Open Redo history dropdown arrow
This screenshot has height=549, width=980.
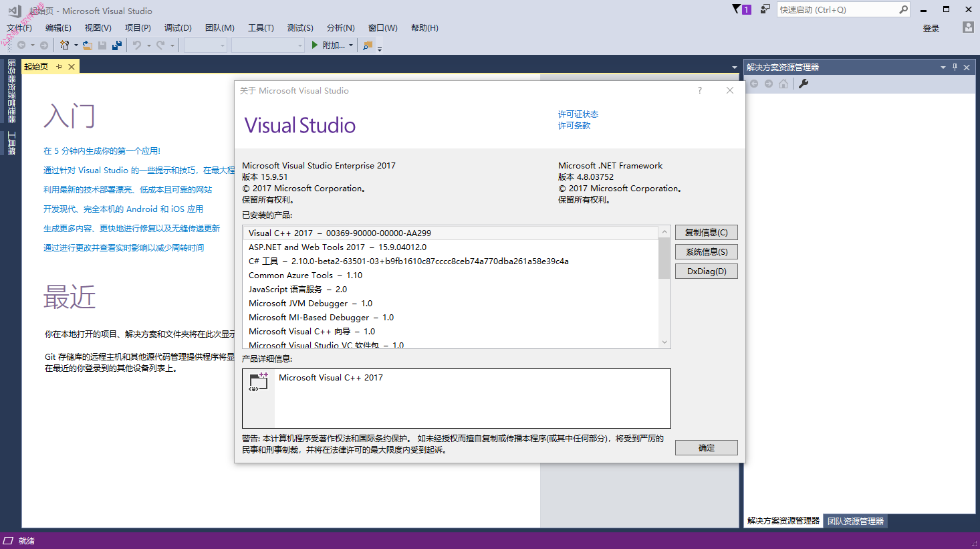click(172, 45)
